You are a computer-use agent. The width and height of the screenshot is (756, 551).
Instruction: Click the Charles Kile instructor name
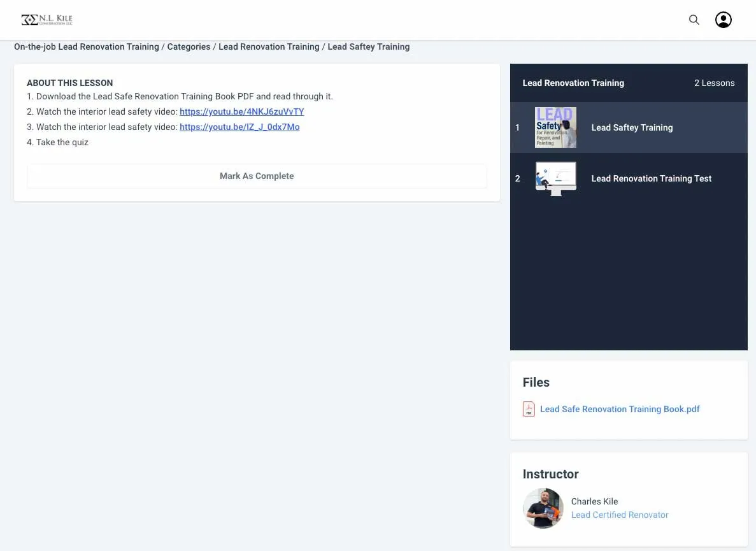(x=594, y=501)
